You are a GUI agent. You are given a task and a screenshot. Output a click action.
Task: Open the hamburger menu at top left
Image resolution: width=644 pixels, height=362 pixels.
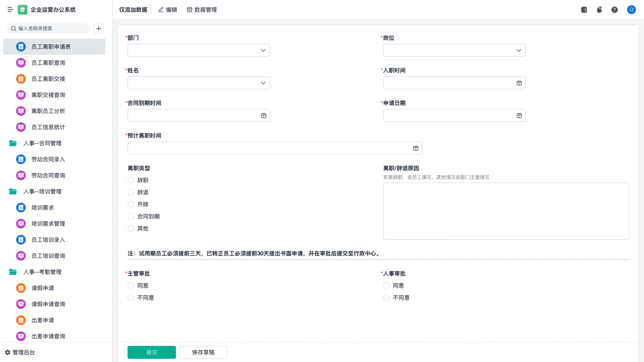(10, 10)
